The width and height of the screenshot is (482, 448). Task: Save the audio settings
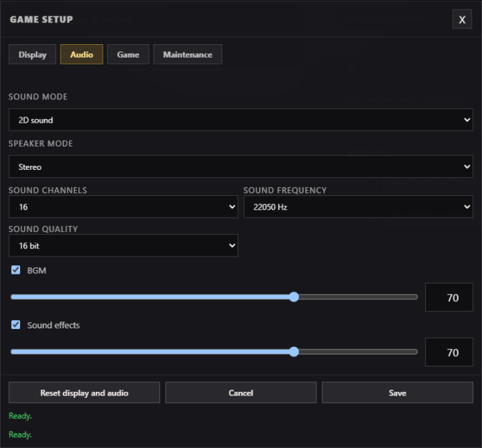397,393
